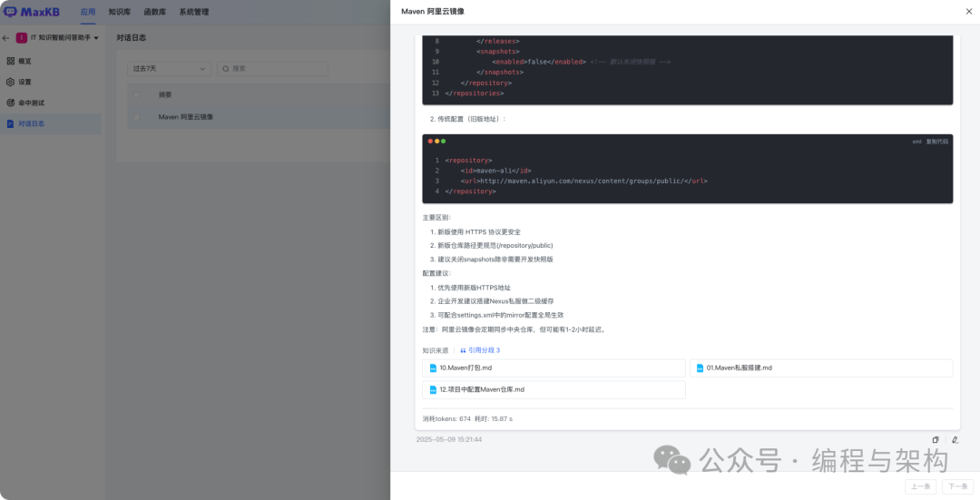Viewport: 980px width, 500px height.
Task: Click the file icon of 01.Maven私服搭建.md
Action: (x=700, y=368)
